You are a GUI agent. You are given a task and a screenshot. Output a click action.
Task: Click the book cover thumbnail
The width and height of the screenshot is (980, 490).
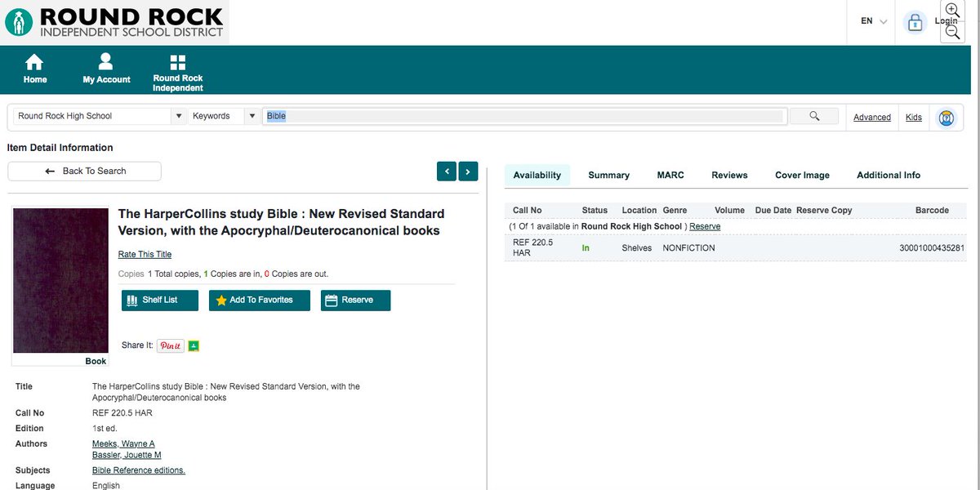pyautogui.click(x=60, y=280)
